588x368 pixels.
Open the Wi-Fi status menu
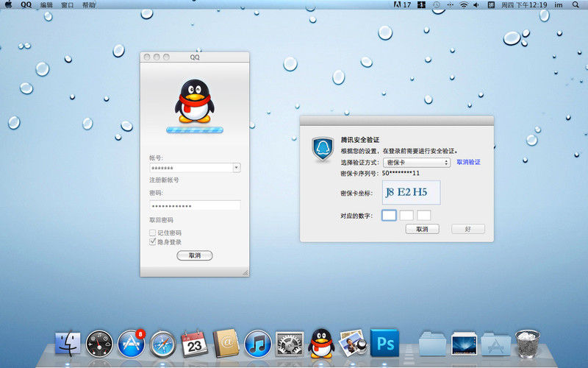464,5
